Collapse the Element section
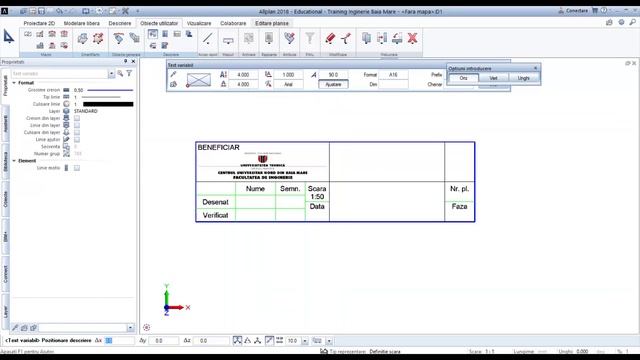 (14, 161)
